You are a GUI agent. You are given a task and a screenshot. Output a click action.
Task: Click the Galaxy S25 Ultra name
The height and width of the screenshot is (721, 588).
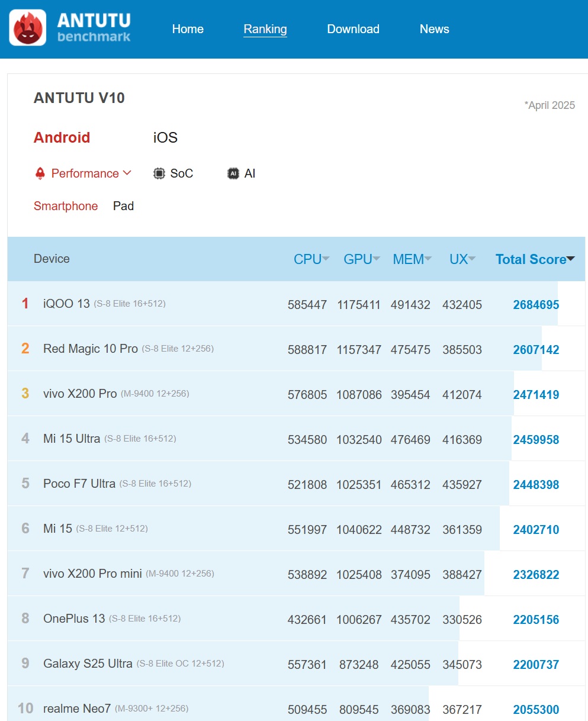pyautogui.click(x=88, y=664)
